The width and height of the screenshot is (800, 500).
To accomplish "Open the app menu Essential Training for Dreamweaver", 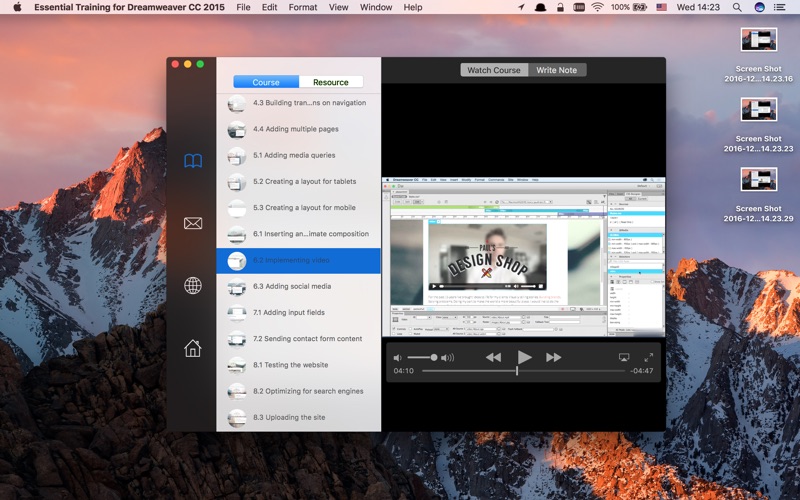I will point(129,7).
